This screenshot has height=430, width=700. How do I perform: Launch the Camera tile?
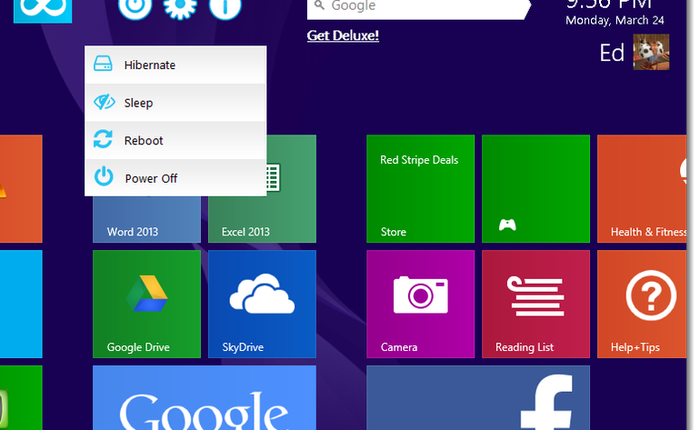pyautogui.click(x=421, y=304)
